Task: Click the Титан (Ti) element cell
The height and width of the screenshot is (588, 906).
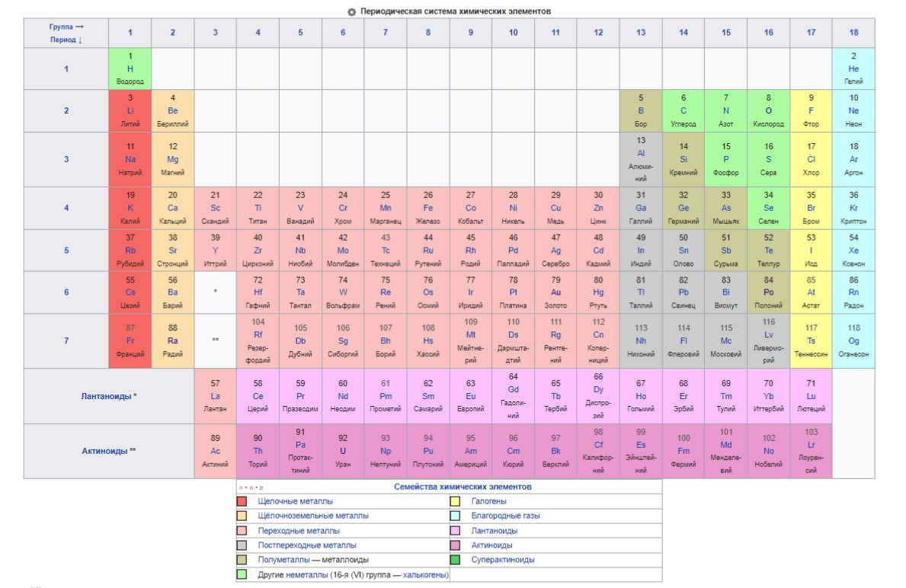Action: tap(258, 208)
